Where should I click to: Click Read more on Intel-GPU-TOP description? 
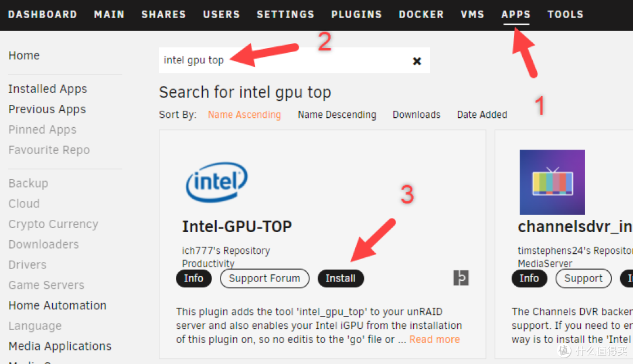pyautogui.click(x=434, y=339)
